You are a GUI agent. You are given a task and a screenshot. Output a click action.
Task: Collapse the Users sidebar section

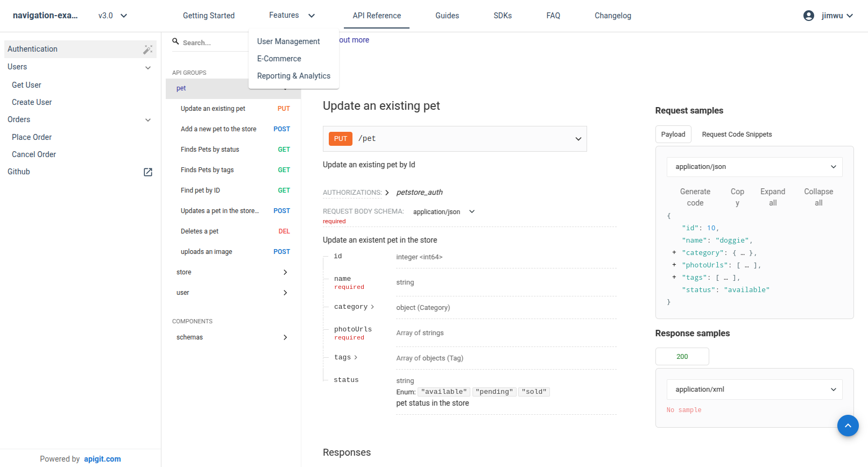[148, 68]
